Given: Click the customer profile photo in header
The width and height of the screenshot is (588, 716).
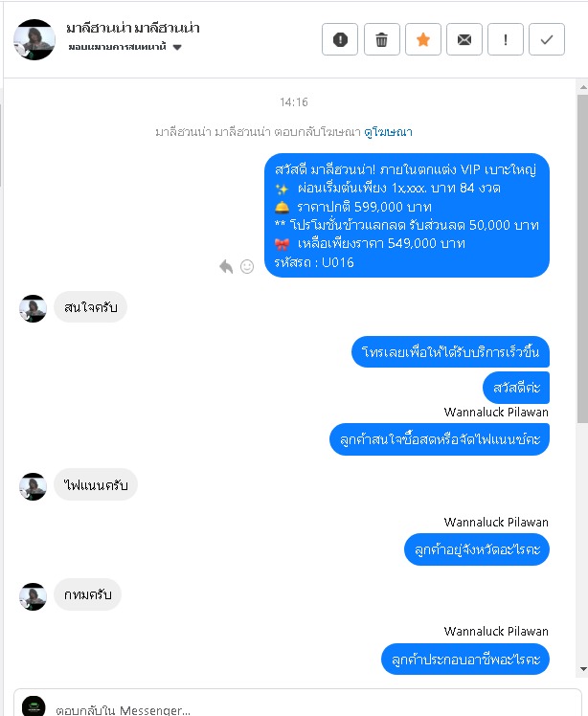Looking at the screenshot, I should (x=34, y=39).
